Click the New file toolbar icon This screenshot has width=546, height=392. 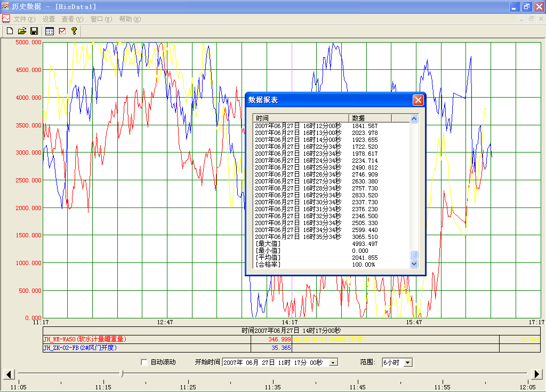tap(10, 31)
